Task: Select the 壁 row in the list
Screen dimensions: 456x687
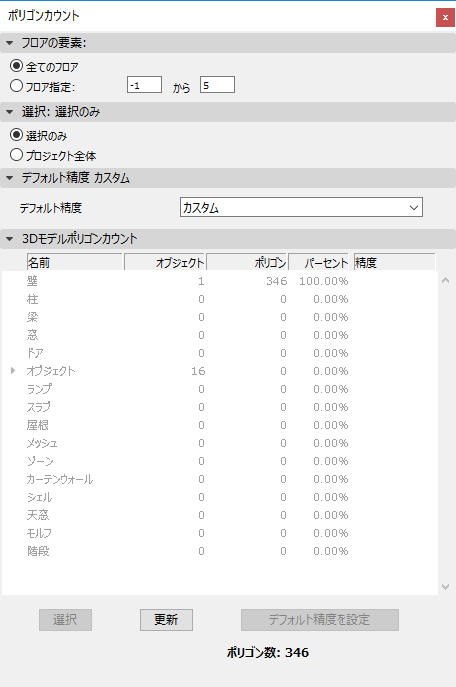Action: 220,281
